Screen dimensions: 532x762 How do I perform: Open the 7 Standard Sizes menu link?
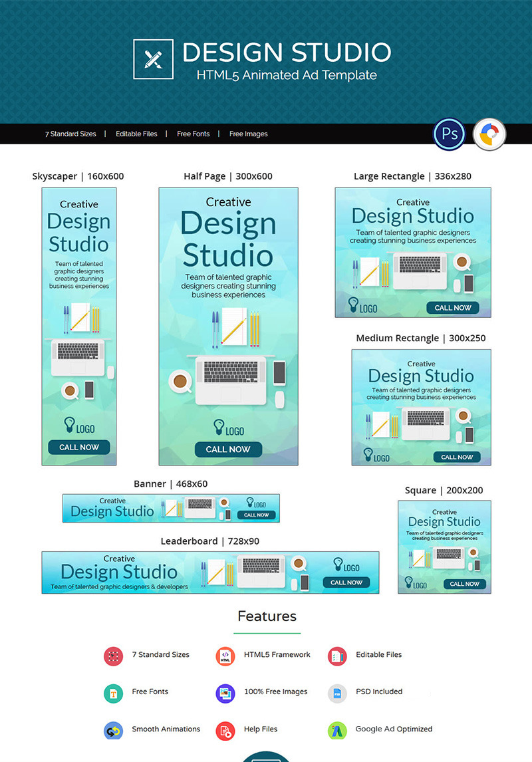[70, 134]
